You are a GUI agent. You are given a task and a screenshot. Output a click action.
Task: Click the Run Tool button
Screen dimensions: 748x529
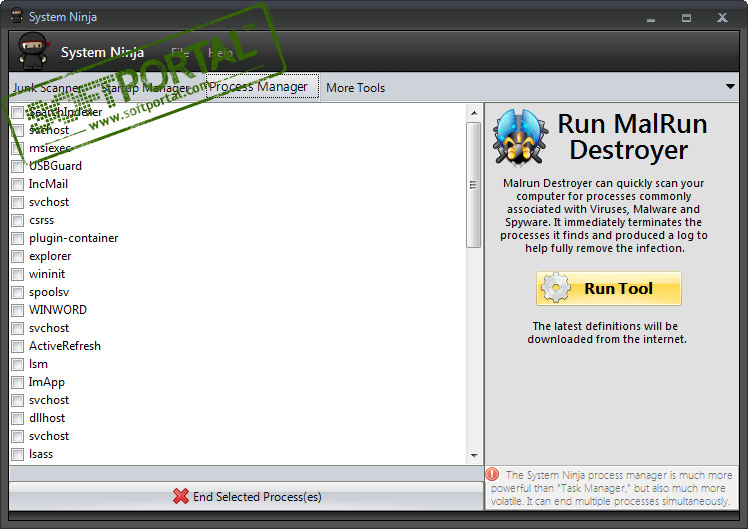coord(609,289)
